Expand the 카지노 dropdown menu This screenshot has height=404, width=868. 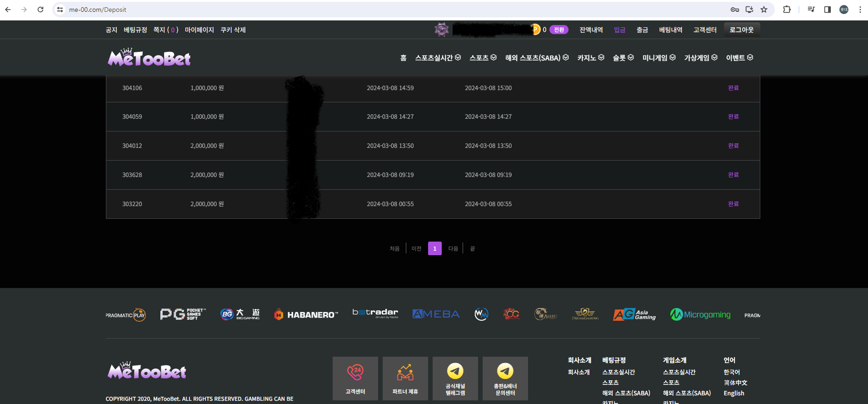(590, 58)
